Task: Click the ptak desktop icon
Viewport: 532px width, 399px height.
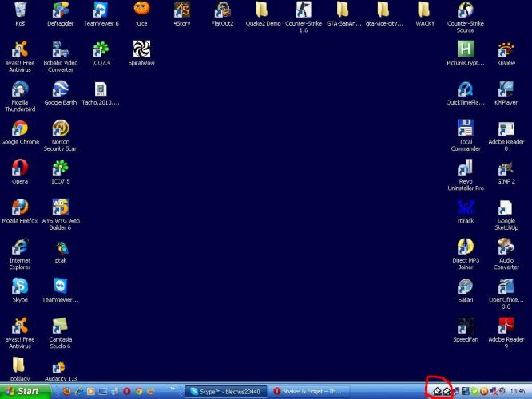Action: [x=61, y=251]
